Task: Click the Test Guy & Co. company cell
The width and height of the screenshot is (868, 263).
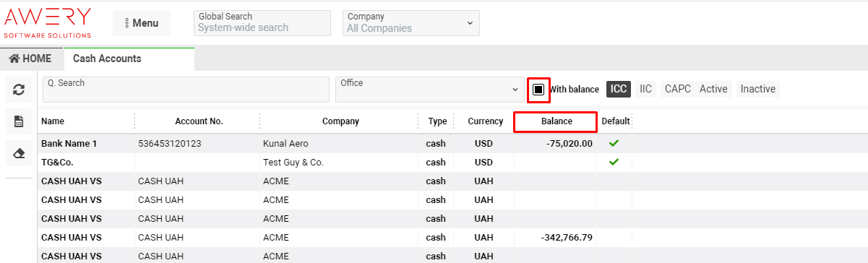Action: 293,163
